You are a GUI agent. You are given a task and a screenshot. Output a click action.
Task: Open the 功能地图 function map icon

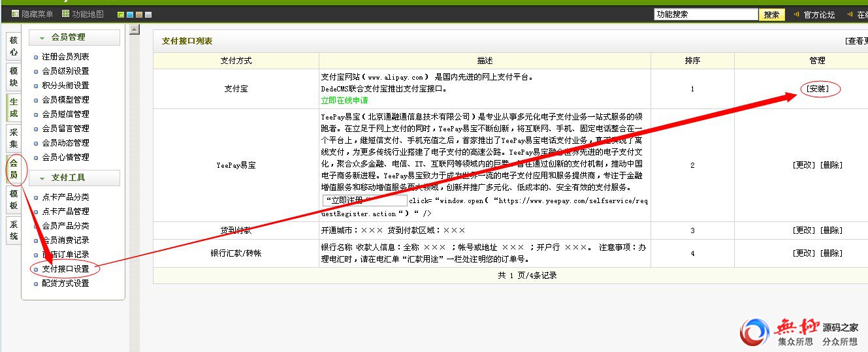(x=65, y=14)
